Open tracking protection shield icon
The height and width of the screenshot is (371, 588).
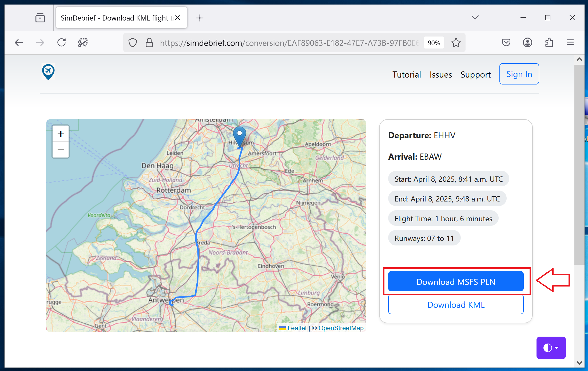[133, 43]
